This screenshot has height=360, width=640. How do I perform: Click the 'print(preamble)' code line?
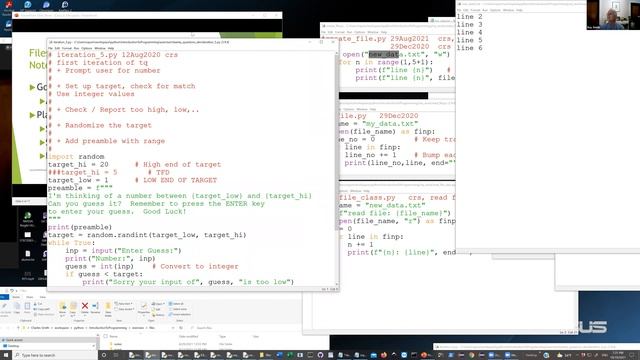(x=80, y=227)
